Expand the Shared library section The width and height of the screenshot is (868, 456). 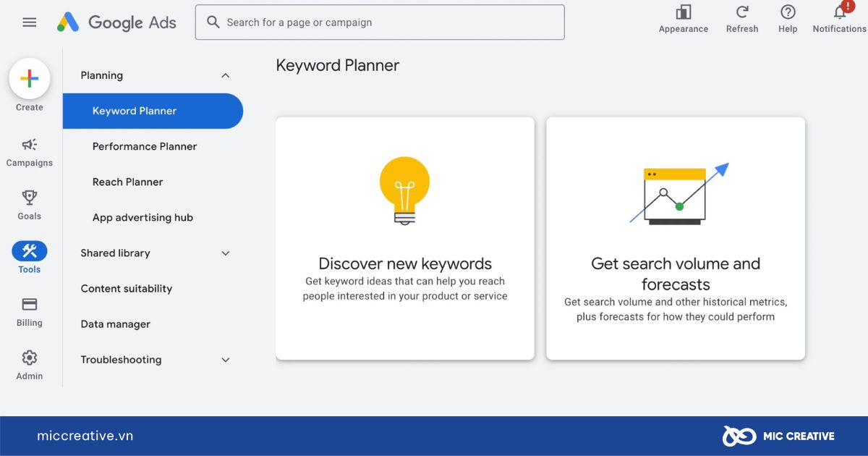[225, 253]
